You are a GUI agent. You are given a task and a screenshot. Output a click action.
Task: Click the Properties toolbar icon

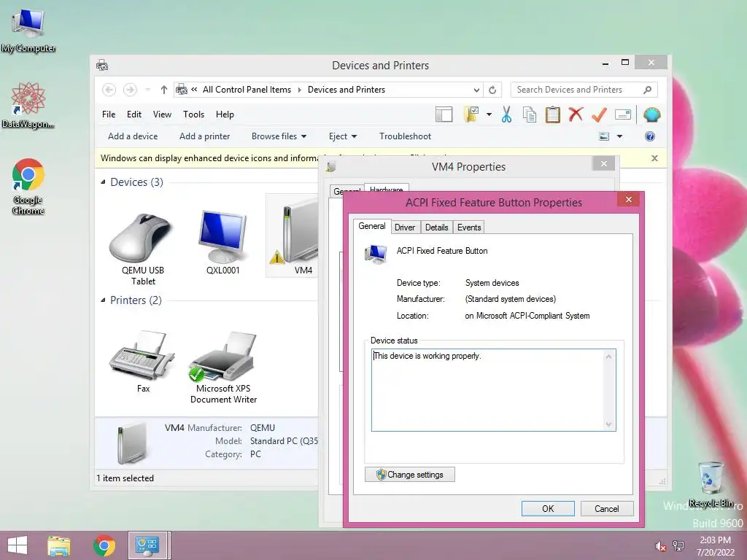click(623, 114)
